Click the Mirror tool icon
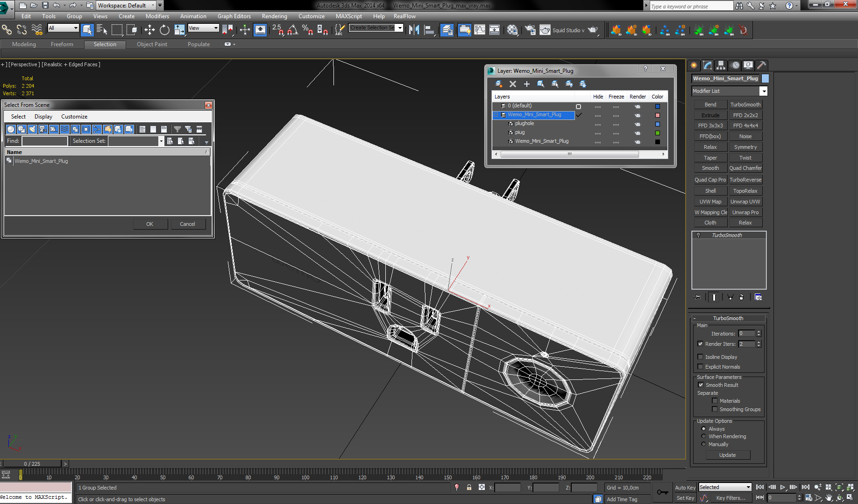Viewport: 858px width, 504px height. point(414,30)
